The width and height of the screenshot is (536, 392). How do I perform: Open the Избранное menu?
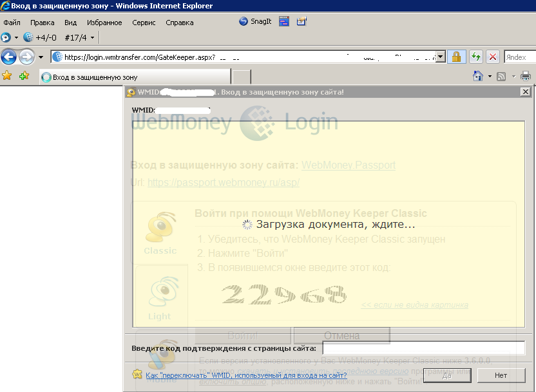104,23
